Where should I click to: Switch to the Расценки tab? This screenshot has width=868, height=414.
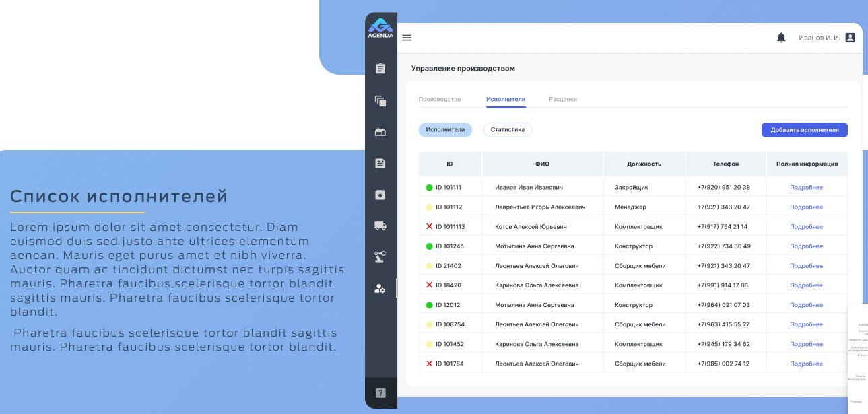563,100
